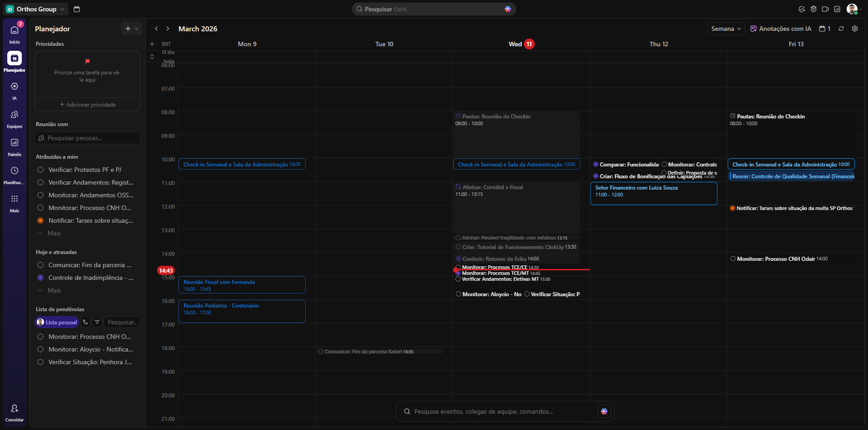Click the Convidar invite icon
868x430 pixels.
pos(15,409)
